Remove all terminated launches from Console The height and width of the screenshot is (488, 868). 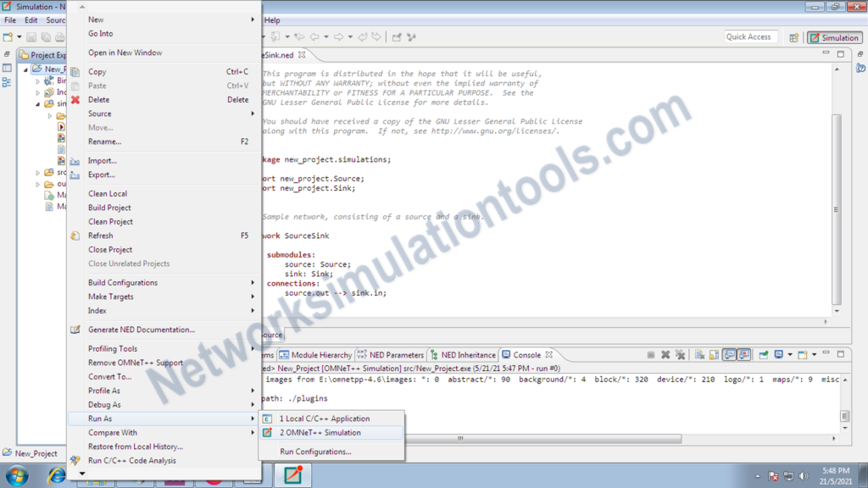[682, 354]
